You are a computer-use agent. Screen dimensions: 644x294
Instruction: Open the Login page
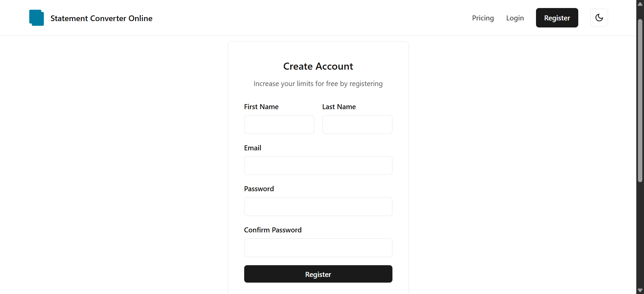tap(515, 18)
